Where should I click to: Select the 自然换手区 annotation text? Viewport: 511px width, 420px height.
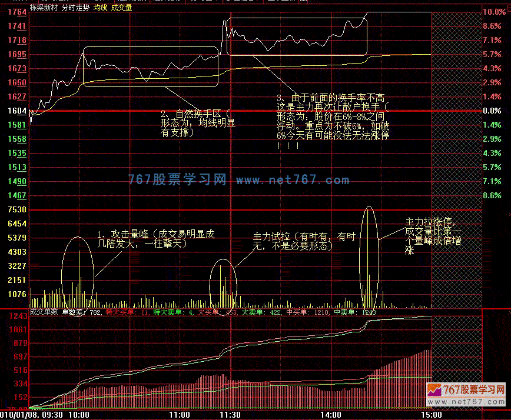pos(197,118)
